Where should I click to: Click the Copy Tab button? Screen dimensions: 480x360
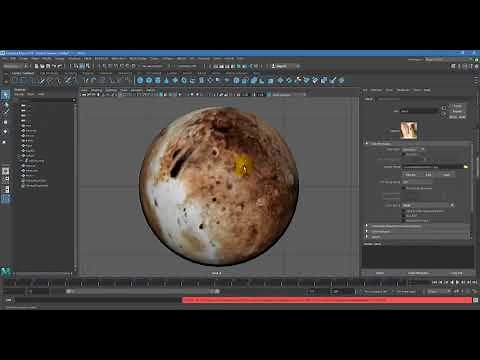[x=456, y=273]
